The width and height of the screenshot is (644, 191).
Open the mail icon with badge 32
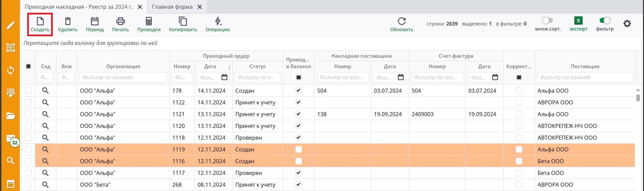(11, 139)
